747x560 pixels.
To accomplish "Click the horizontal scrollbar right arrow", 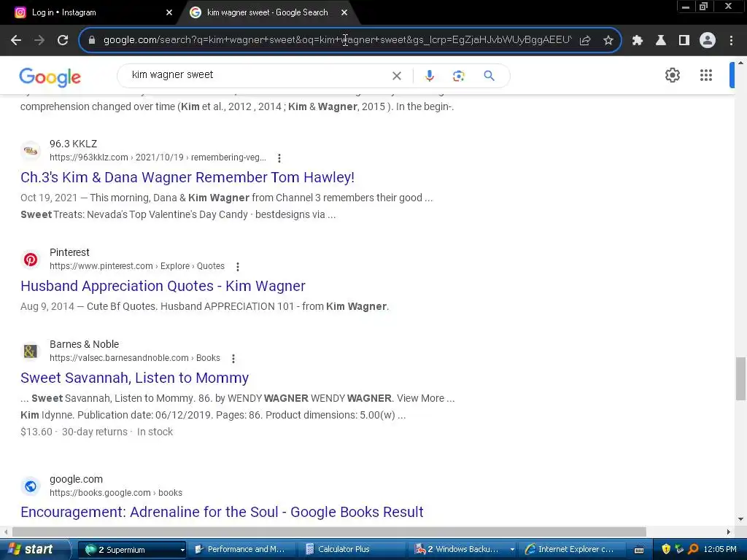I will 729,532.
